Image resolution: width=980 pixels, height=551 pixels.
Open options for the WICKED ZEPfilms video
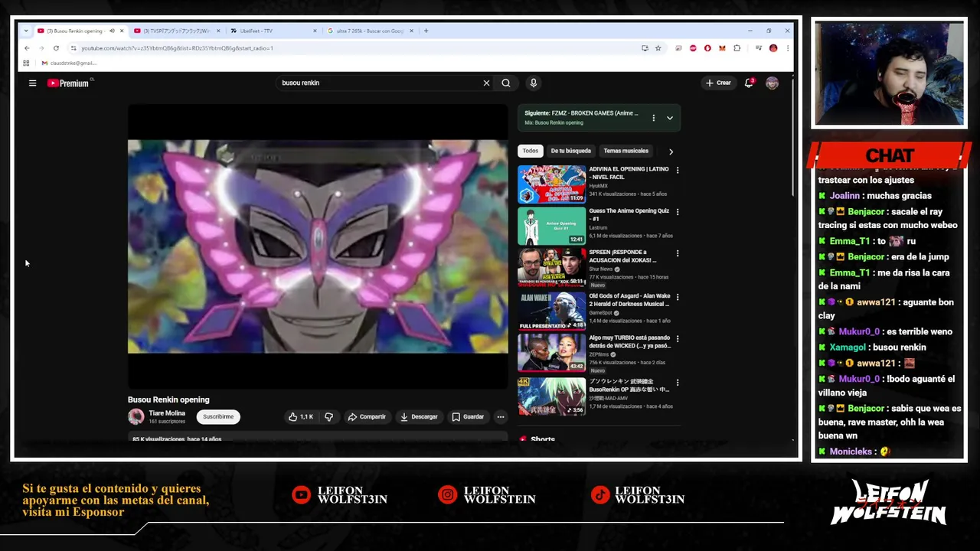[677, 338]
